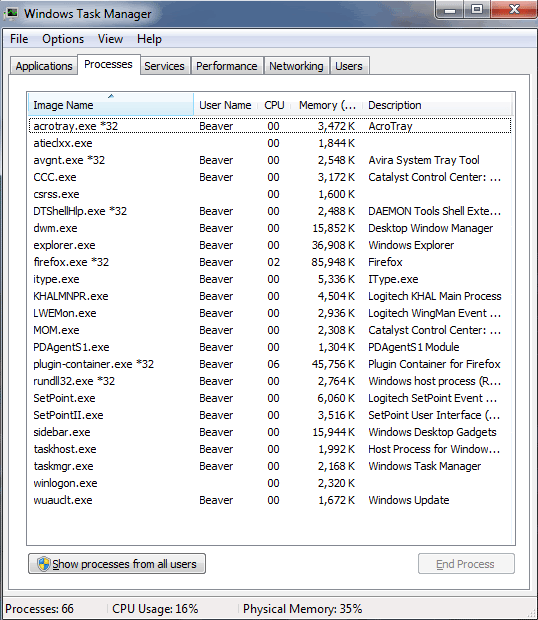This screenshot has width=538, height=620.
Task: Sort processes by the Memory column header
Action: [327, 105]
